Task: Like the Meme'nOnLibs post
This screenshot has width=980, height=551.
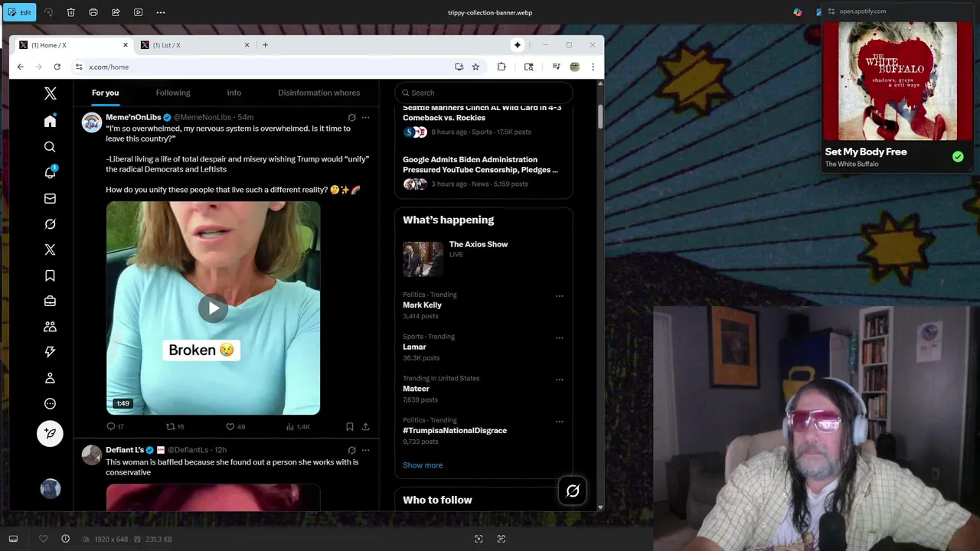Action: pos(230,426)
